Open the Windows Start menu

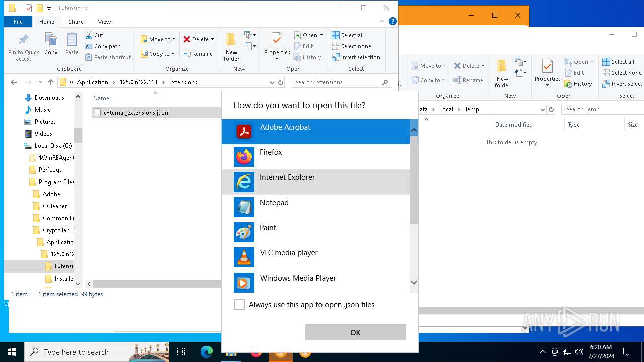click(x=12, y=352)
